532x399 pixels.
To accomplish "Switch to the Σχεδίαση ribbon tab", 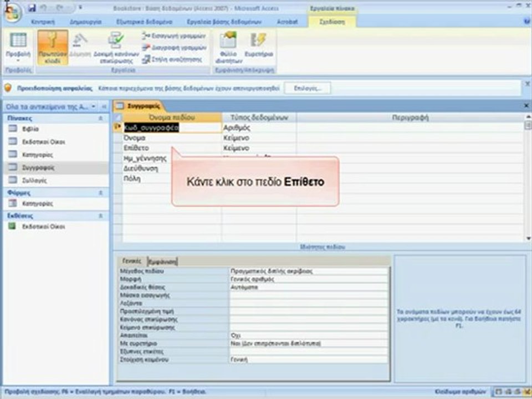I will click(x=332, y=22).
